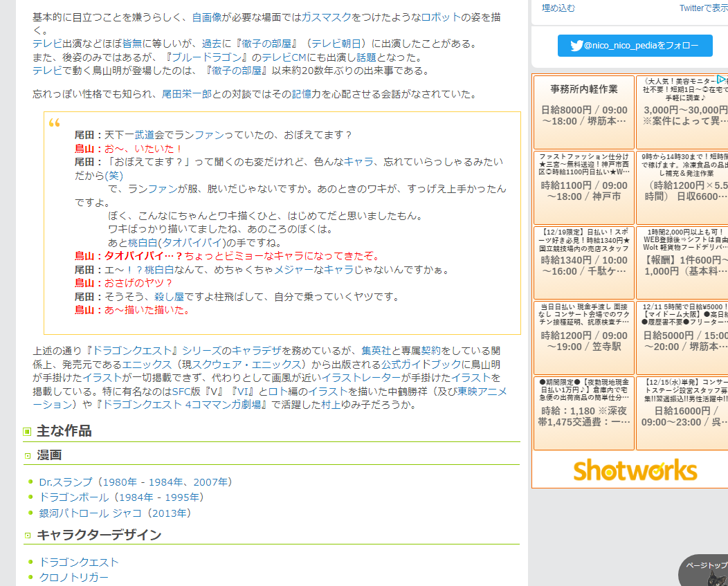
Task: Open the キャラデザ link
Action: pyautogui.click(x=256, y=351)
